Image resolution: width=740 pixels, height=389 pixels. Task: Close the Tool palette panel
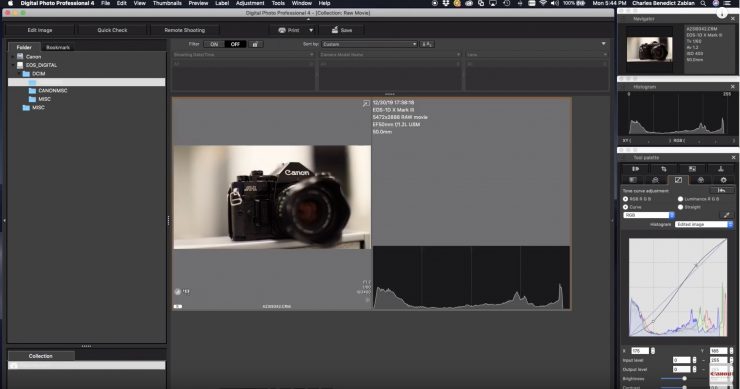(733, 157)
